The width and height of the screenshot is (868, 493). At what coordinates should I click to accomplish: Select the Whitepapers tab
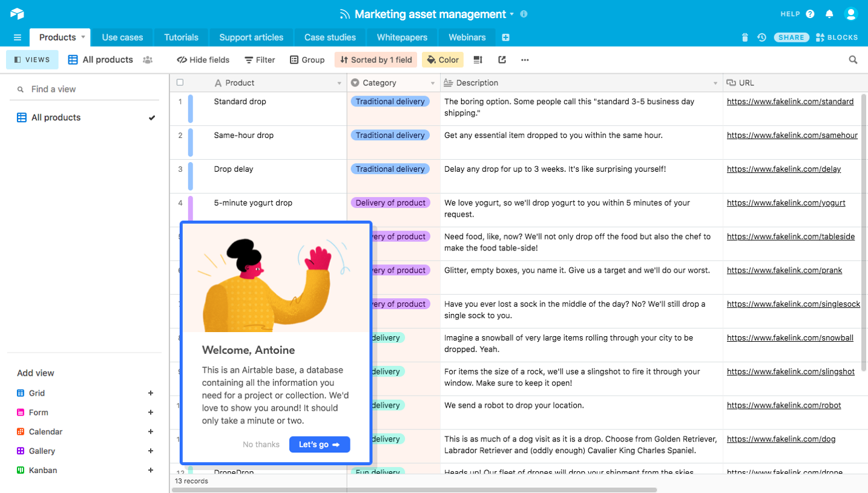click(x=402, y=38)
